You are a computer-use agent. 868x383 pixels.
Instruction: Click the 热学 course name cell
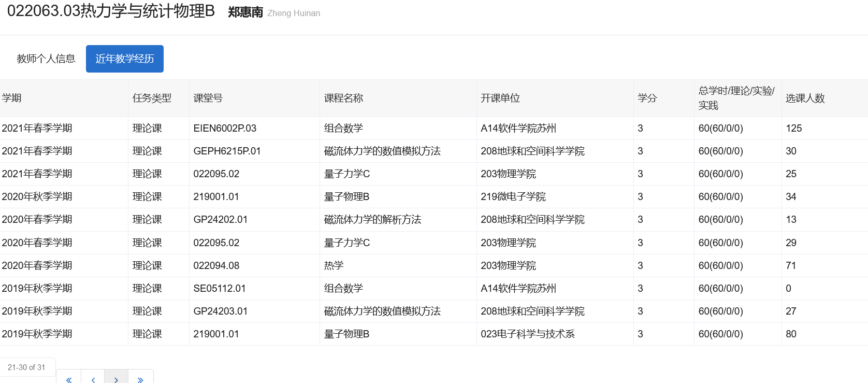coord(334,265)
